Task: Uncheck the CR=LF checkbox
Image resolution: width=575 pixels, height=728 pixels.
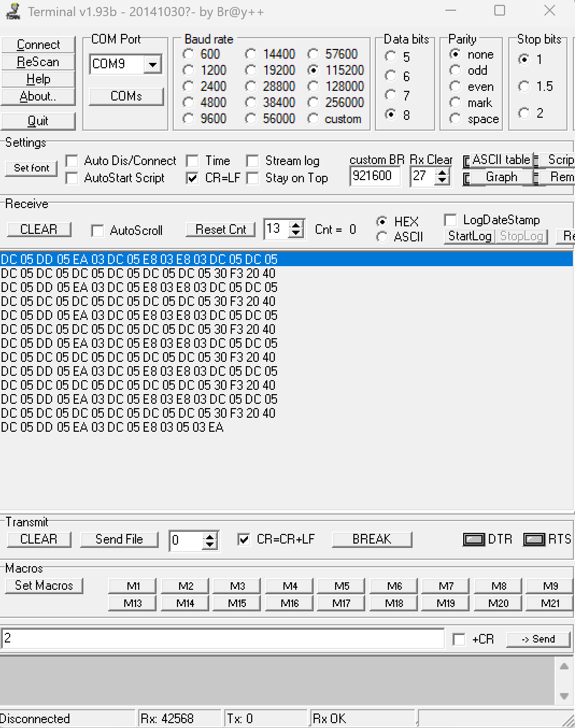Action: pos(192,178)
